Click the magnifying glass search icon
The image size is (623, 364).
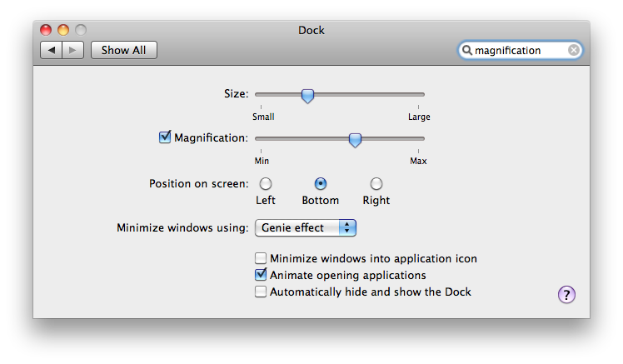click(467, 50)
